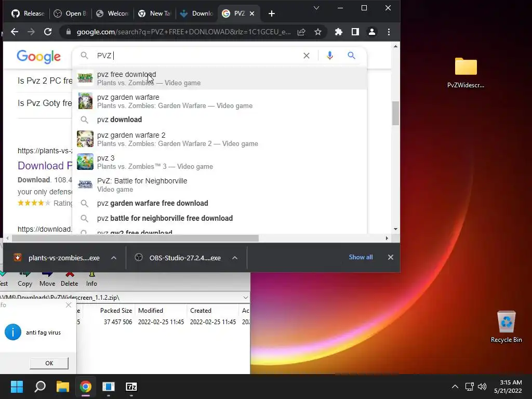Switch to the GitHub Releases tab
This screenshot has width=532, height=399.
(x=27, y=14)
